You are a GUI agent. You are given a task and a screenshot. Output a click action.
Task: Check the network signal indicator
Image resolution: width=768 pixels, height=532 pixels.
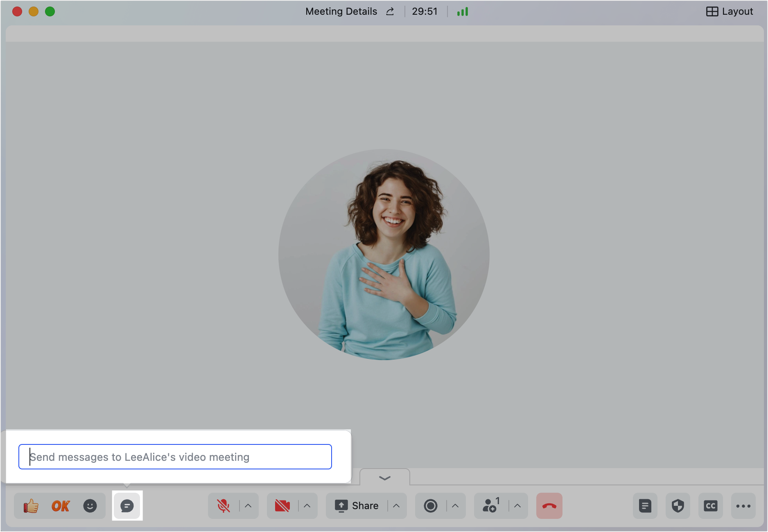(462, 11)
